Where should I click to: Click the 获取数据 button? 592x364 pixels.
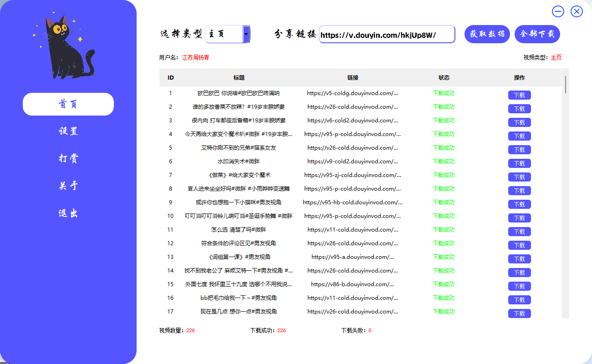click(487, 34)
